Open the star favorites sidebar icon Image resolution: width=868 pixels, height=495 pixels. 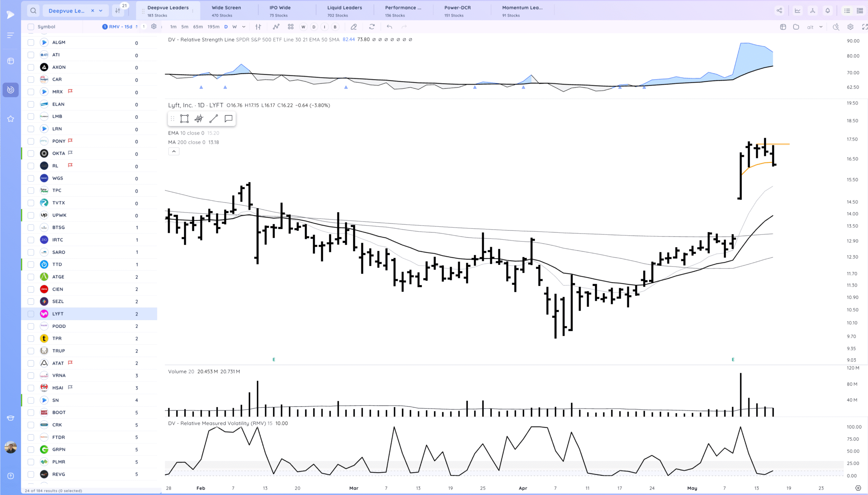click(11, 119)
